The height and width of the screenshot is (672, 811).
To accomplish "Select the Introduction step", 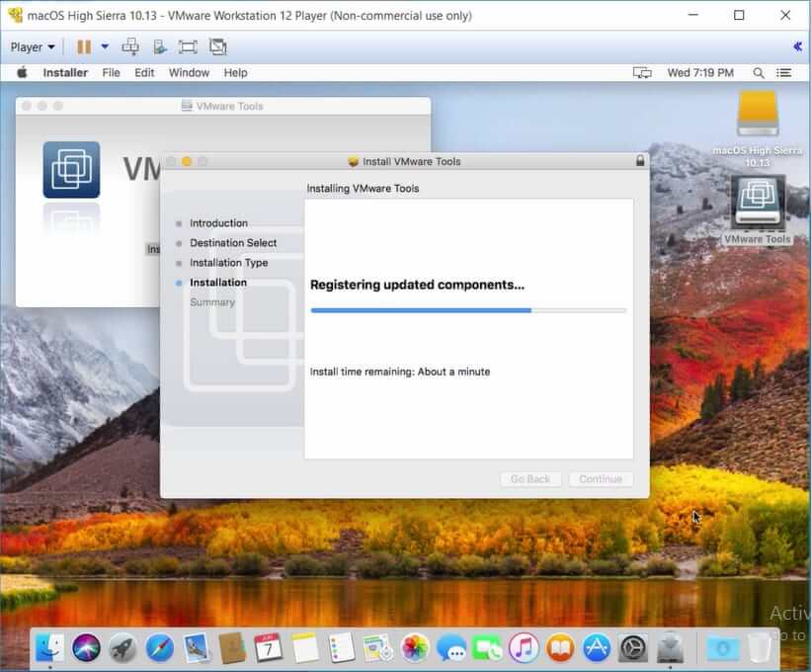I will (x=218, y=223).
